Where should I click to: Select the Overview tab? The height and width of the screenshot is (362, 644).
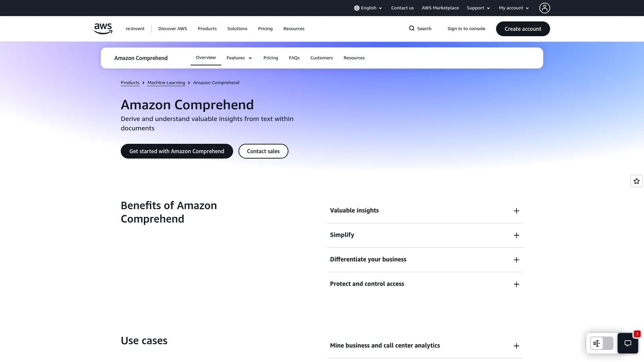coord(206,58)
